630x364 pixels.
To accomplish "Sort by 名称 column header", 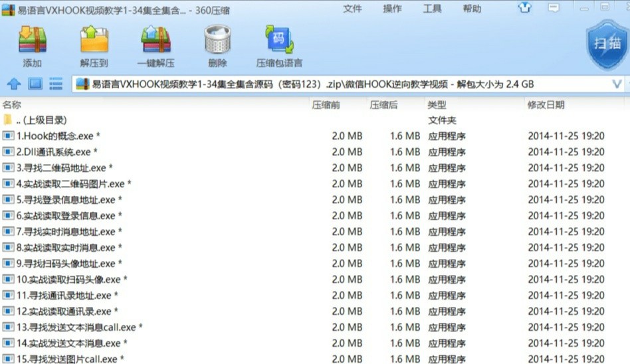I will [x=12, y=105].
